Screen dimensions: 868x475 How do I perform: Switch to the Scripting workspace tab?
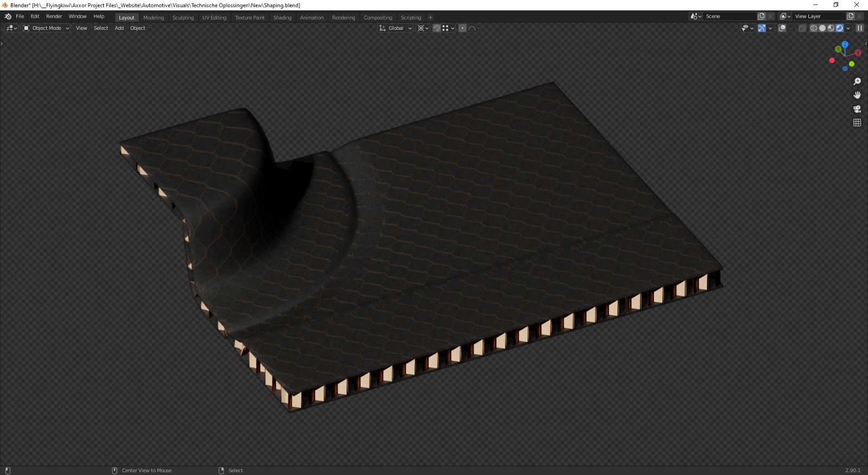(x=411, y=17)
